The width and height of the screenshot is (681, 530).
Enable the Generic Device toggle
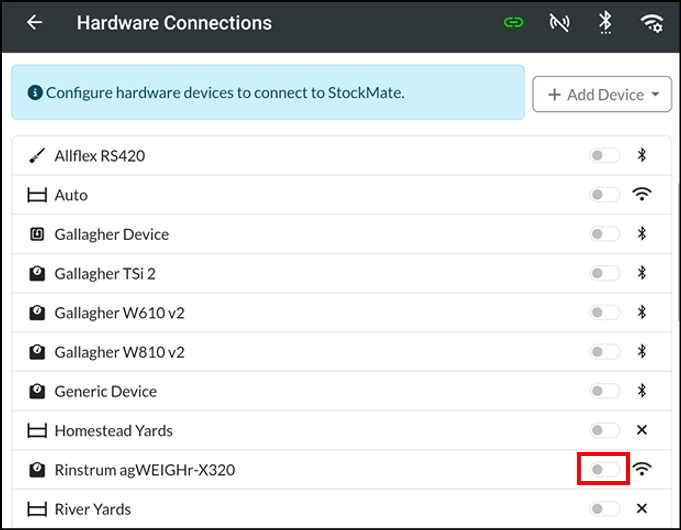(x=605, y=391)
